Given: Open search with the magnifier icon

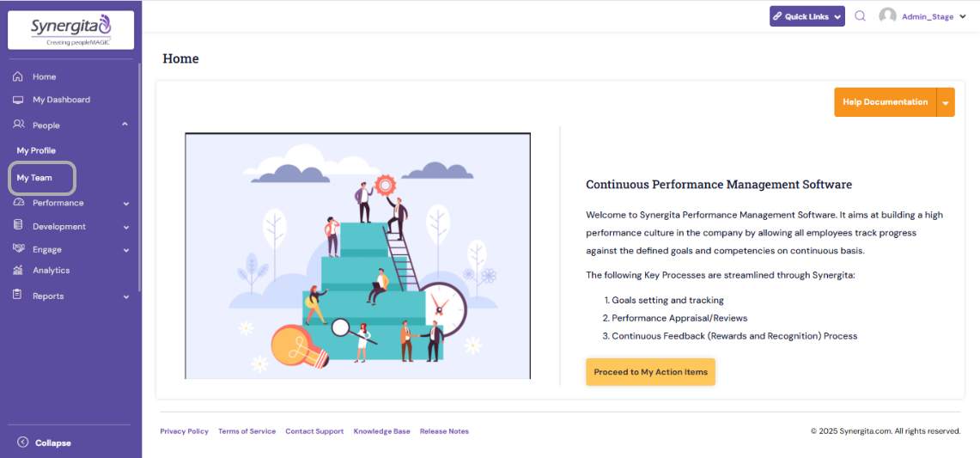Looking at the screenshot, I should (x=860, y=16).
